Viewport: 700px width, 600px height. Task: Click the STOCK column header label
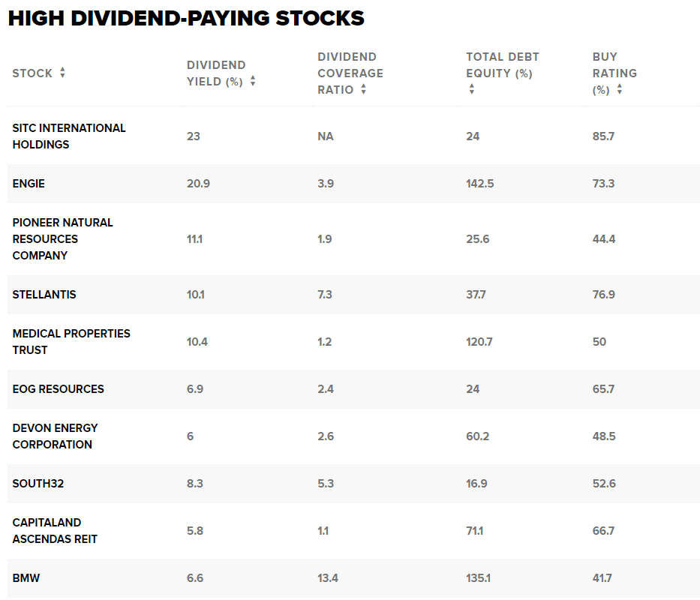point(32,73)
